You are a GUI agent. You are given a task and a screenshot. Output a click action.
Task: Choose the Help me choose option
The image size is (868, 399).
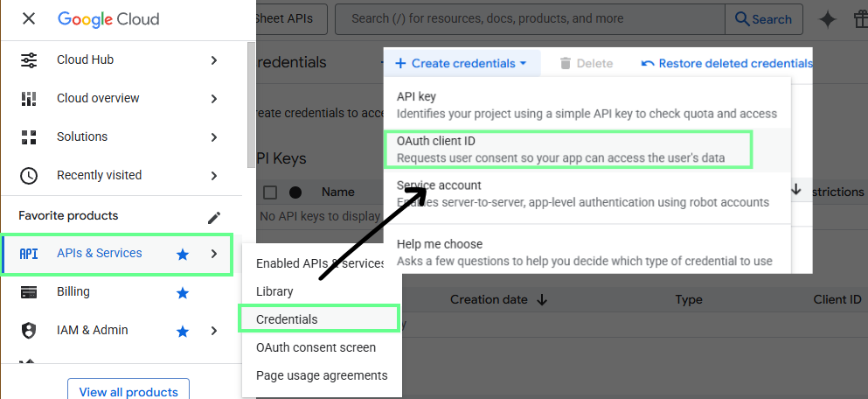tap(587, 253)
